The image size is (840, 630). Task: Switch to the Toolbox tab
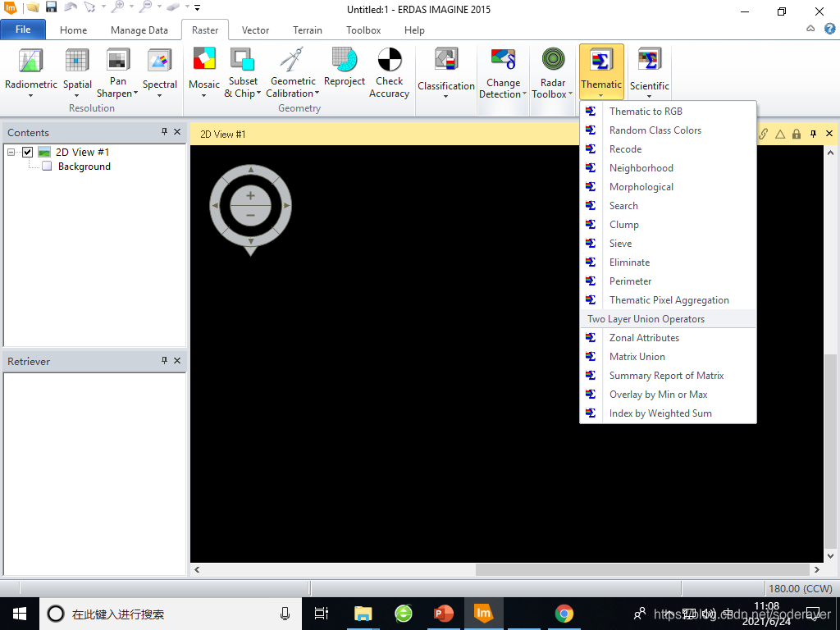pyautogui.click(x=363, y=30)
